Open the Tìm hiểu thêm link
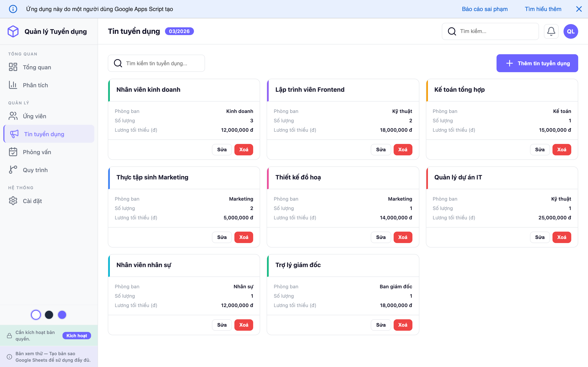The image size is (588, 367). coord(543,9)
